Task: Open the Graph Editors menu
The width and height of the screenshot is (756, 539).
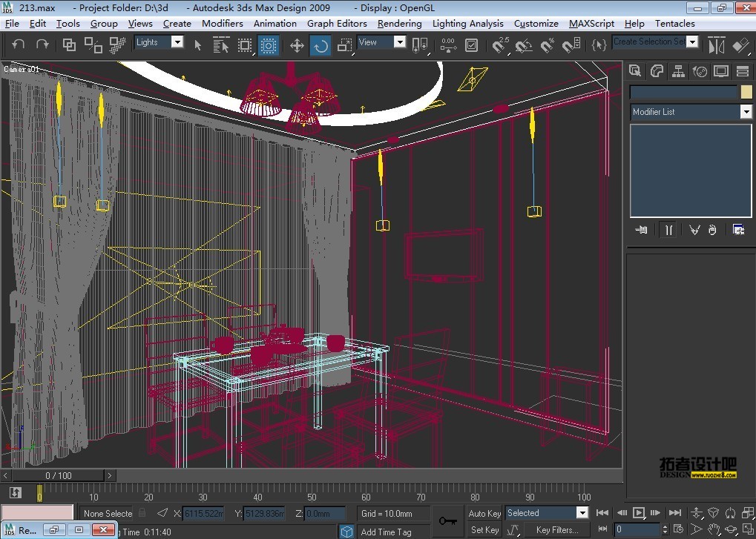Action: pos(337,24)
